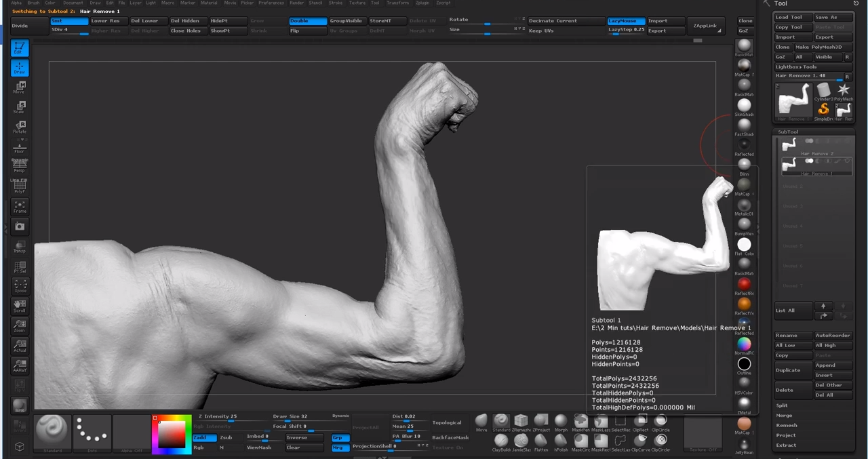Click the Make PolyMesh3D button
This screenshot has width=868, height=459.
(818, 47)
